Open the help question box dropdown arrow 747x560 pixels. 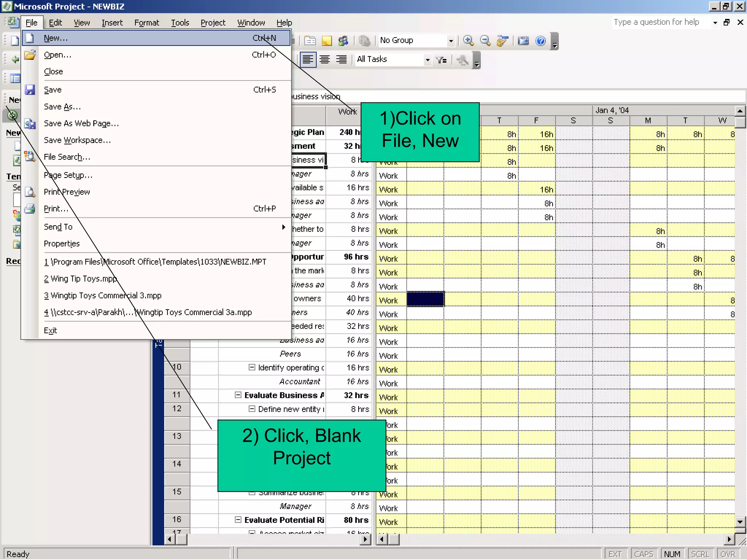tap(715, 23)
